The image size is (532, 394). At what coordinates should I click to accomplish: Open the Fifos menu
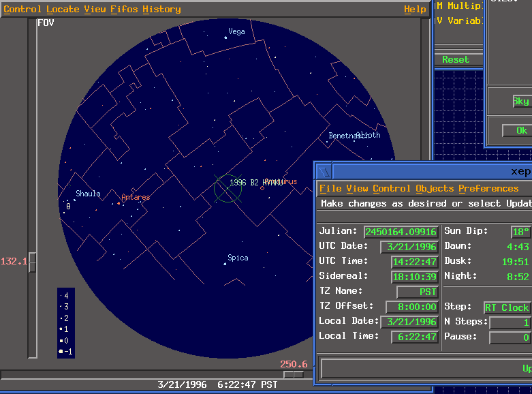[124, 9]
